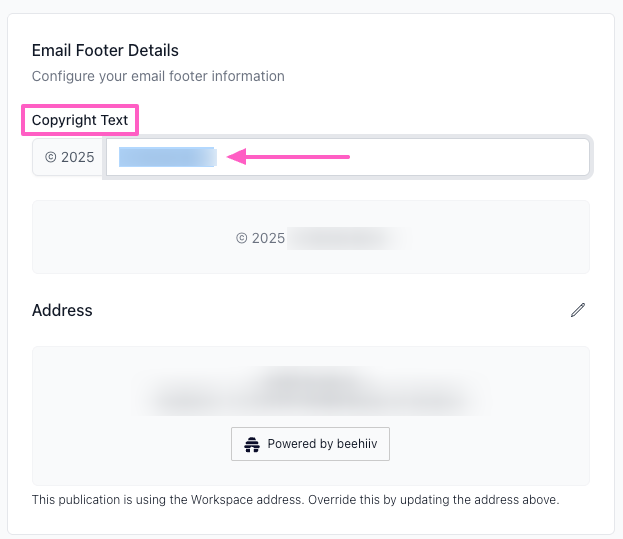Click the blurred address text block
This screenshot has width=623, height=539.
(x=310, y=392)
